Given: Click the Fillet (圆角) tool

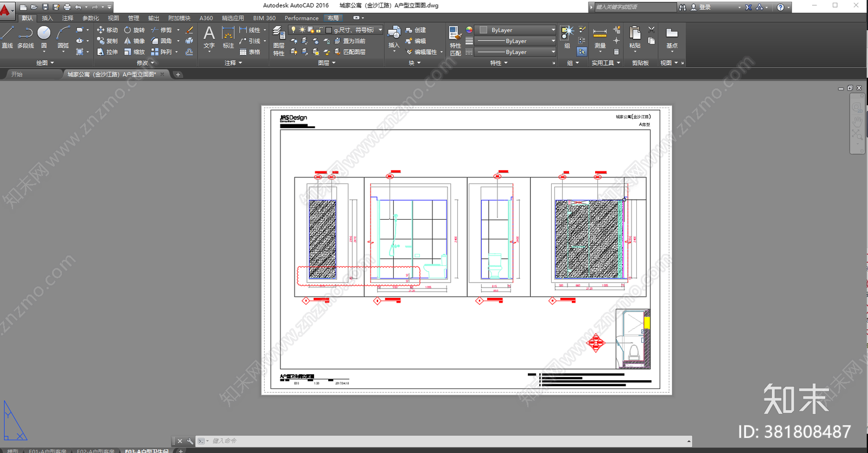Looking at the screenshot, I should 162,41.
